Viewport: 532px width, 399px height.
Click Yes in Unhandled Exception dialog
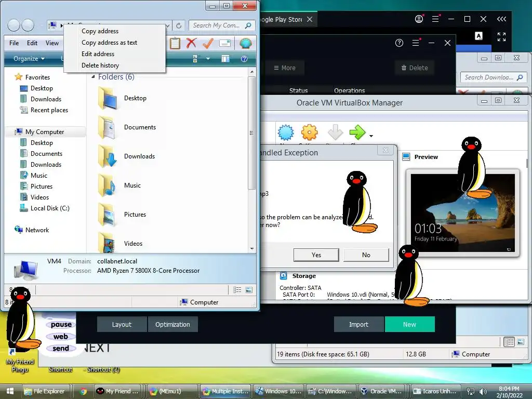pos(316,255)
